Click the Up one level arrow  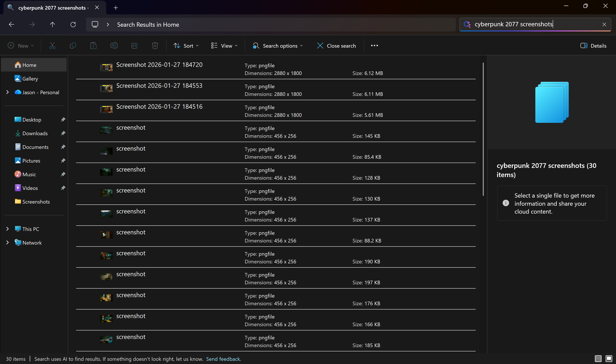52,25
